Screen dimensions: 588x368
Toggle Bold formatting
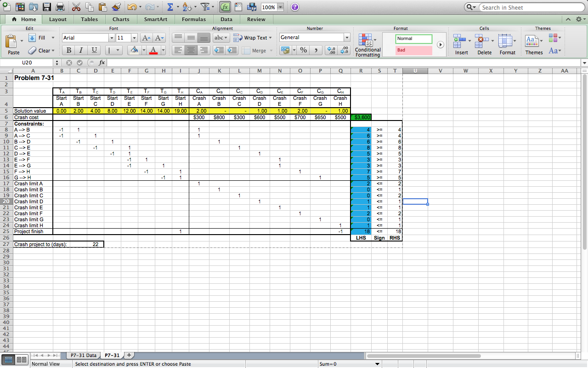tap(69, 50)
